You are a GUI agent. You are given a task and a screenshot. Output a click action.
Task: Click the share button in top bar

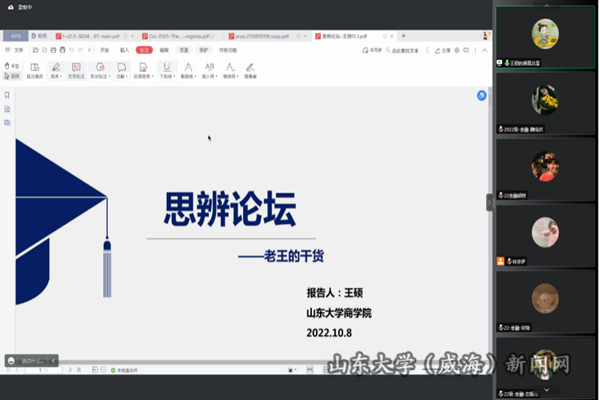click(442, 50)
